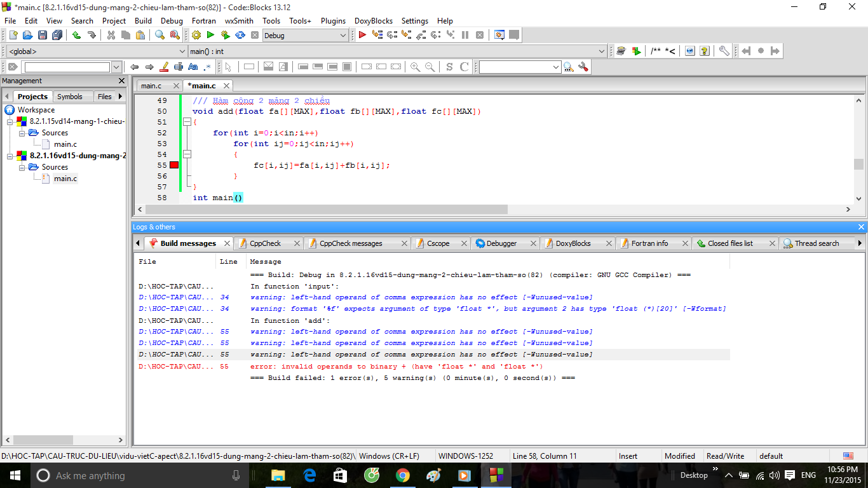Open main.c under the 8.2.1.15vd14 project
The height and width of the screenshot is (488, 868).
65,144
